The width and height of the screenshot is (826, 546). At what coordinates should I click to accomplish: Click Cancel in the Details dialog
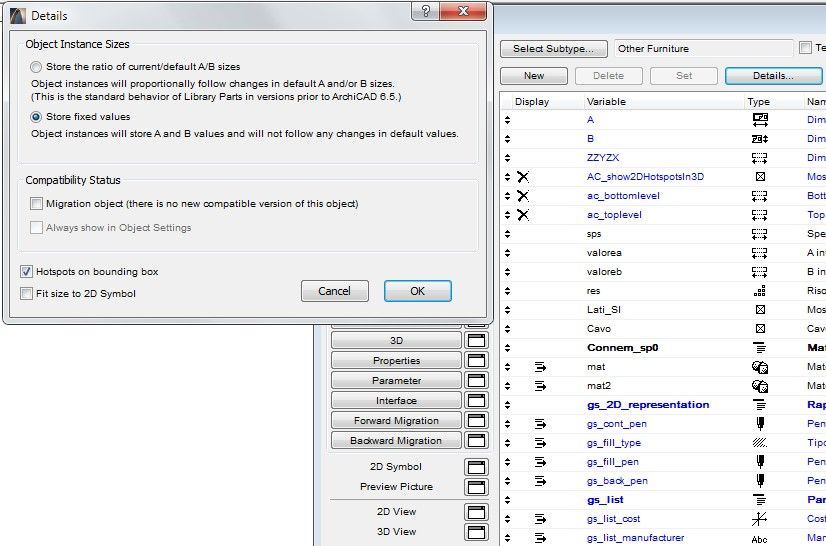(335, 291)
